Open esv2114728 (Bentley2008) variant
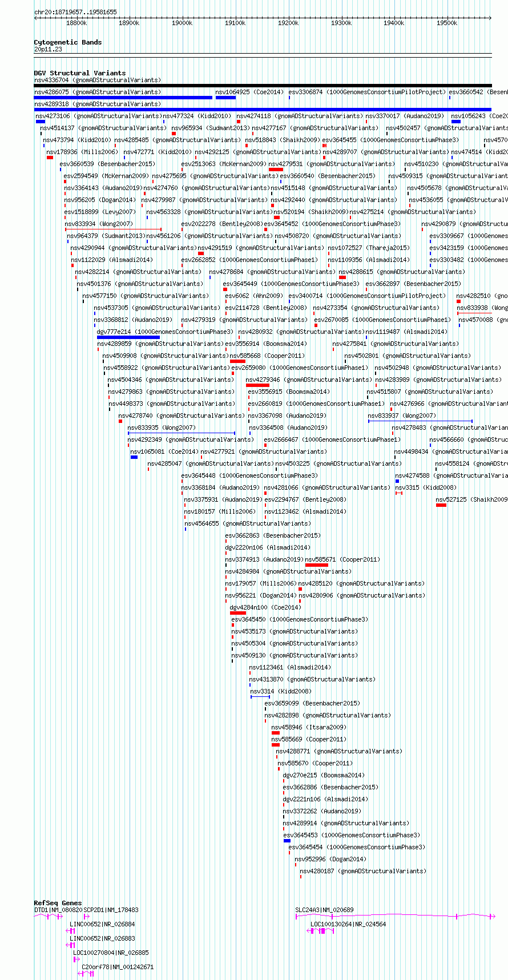Image resolution: width=508 pixels, height=980 pixels. (266, 308)
